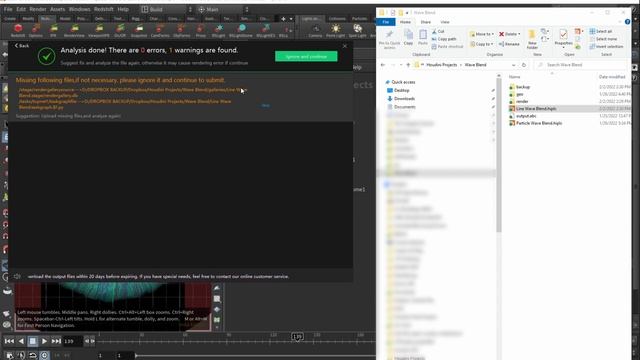Expand the Explorer address bar history dropdown
Image resolution: width=640 pixels, height=360 pixels.
[x=513, y=65]
